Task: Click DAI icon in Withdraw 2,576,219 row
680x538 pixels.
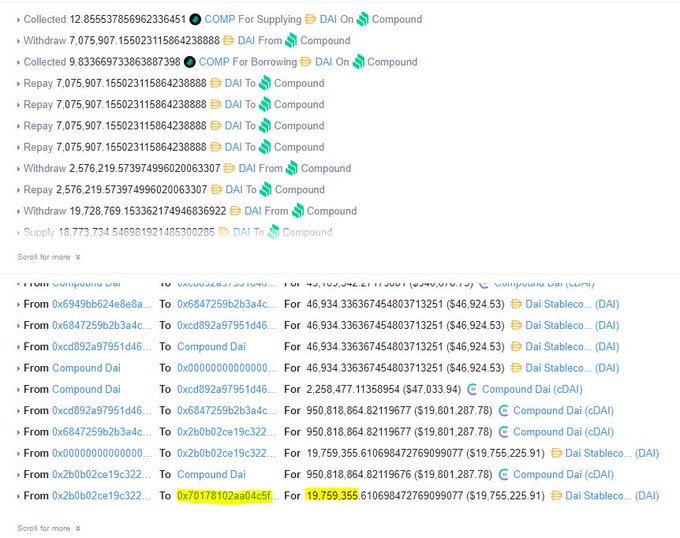Action: pos(229,168)
